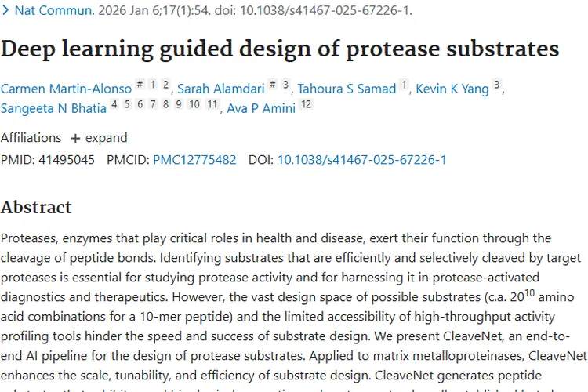Open the PMC12775482 full-text link
The image size is (588, 392).
coord(194,160)
